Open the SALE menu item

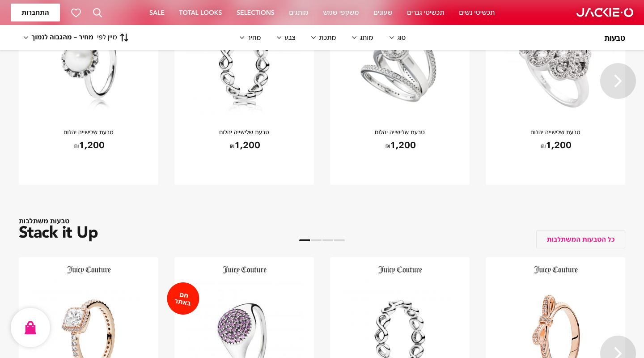pos(157,13)
